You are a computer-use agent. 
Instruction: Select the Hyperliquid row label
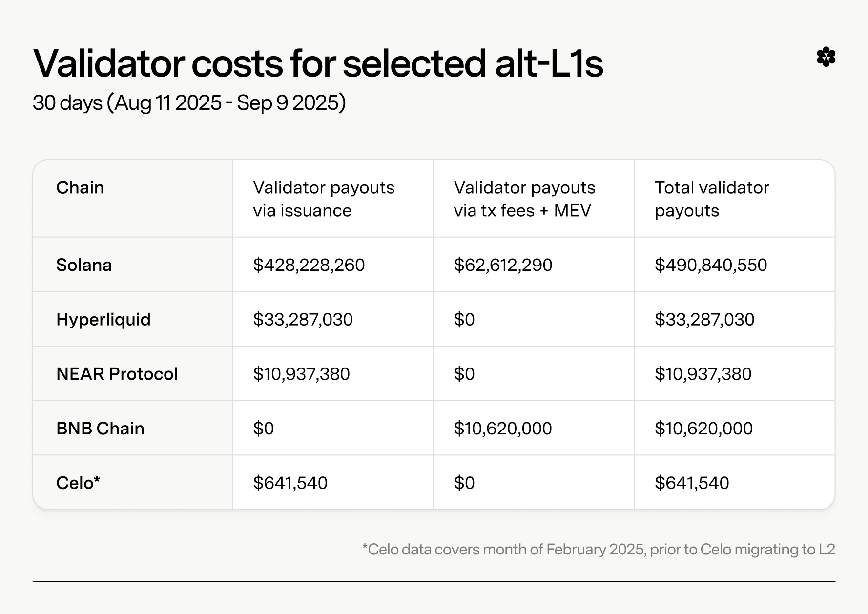coord(103,320)
